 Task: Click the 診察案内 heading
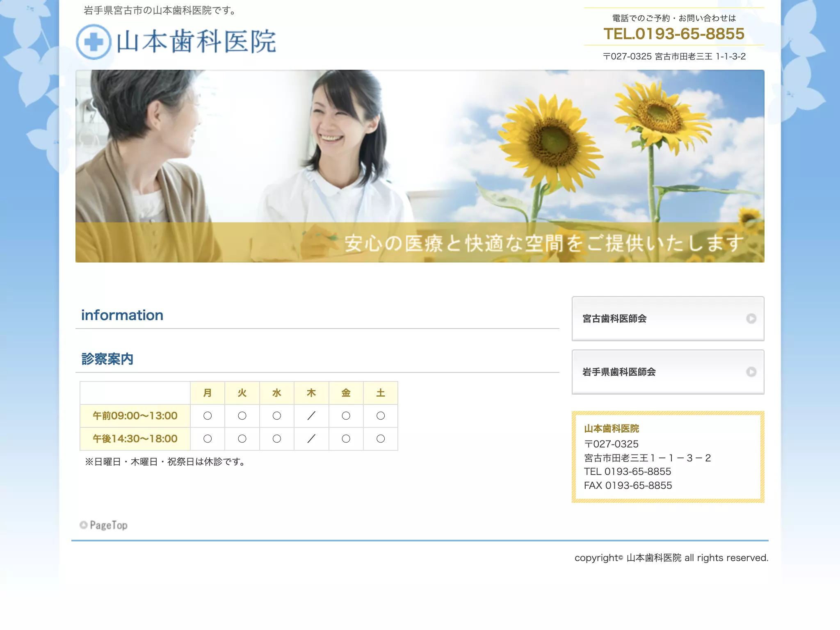pyautogui.click(x=107, y=359)
